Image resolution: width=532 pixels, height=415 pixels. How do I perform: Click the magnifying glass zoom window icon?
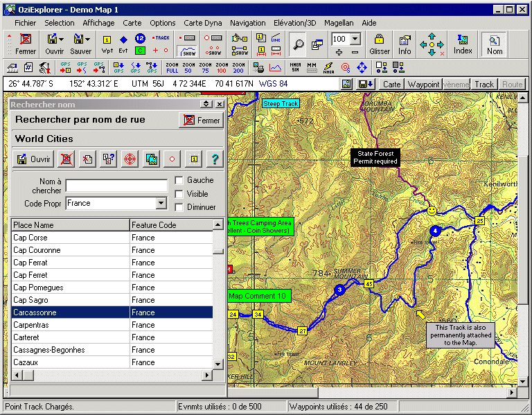pyautogui.click(x=298, y=44)
